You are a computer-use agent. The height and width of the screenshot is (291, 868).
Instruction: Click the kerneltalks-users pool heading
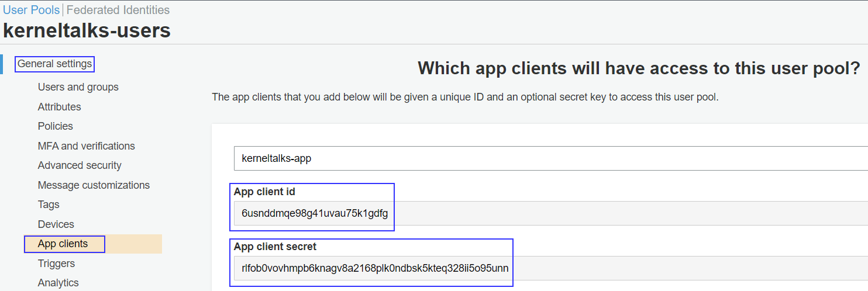[87, 30]
